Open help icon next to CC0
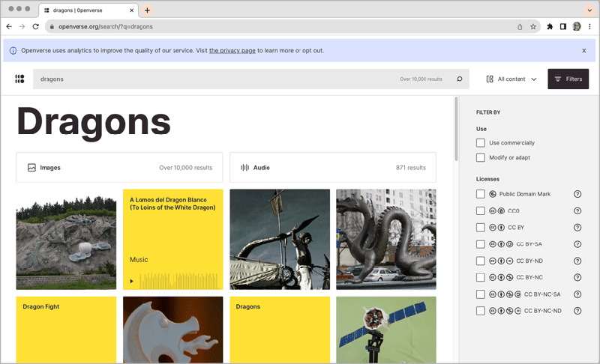 click(577, 211)
